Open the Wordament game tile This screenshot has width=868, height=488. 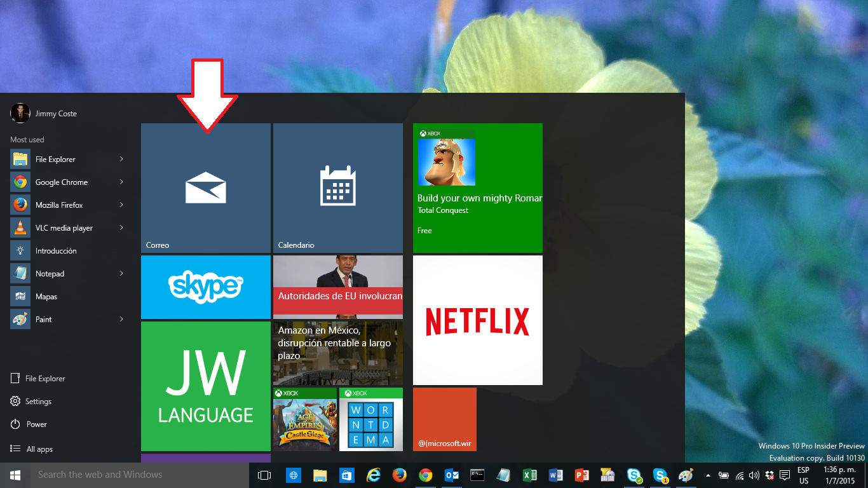pos(371,419)
